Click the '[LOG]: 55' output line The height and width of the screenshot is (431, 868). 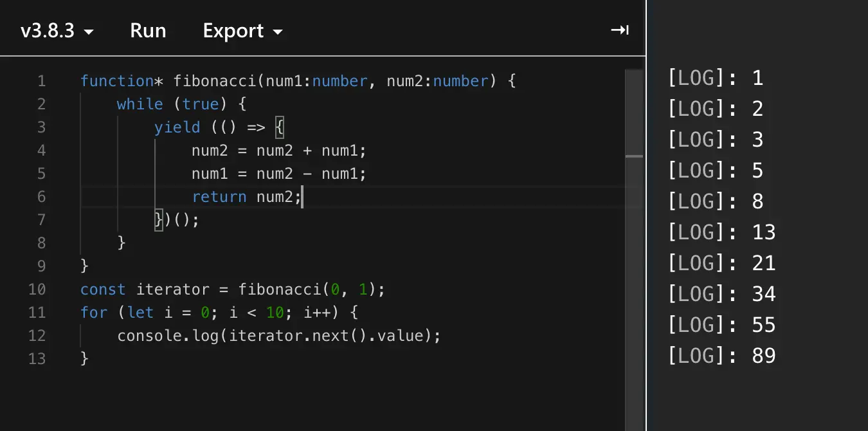[x=722, y=325]
